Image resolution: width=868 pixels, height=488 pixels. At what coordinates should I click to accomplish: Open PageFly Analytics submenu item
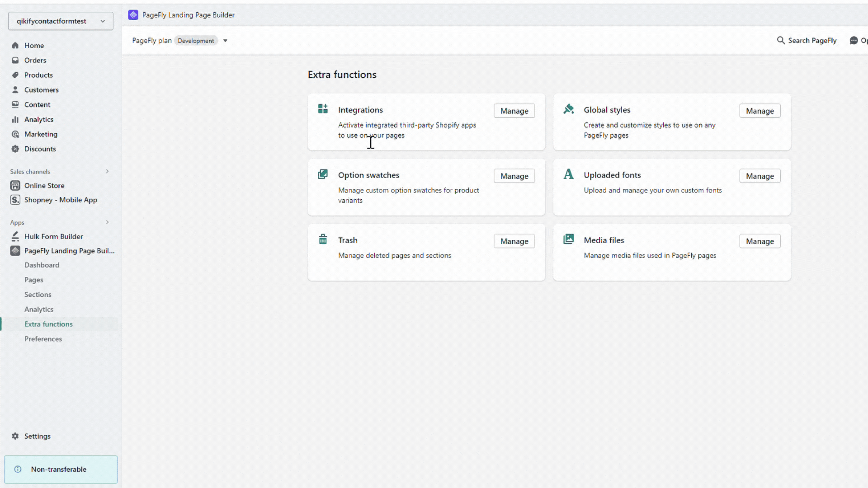click(39, 310)
